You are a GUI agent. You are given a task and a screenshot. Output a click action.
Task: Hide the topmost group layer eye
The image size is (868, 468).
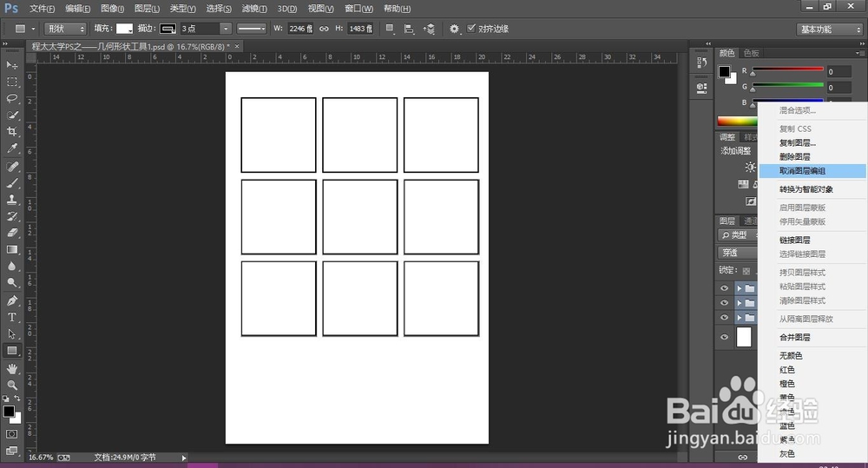pos(724,288)
